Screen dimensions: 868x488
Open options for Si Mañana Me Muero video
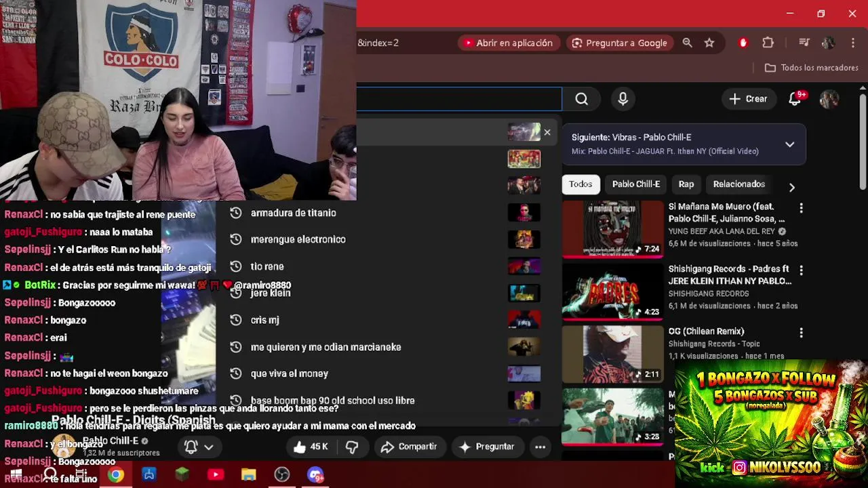pos(801,208)
